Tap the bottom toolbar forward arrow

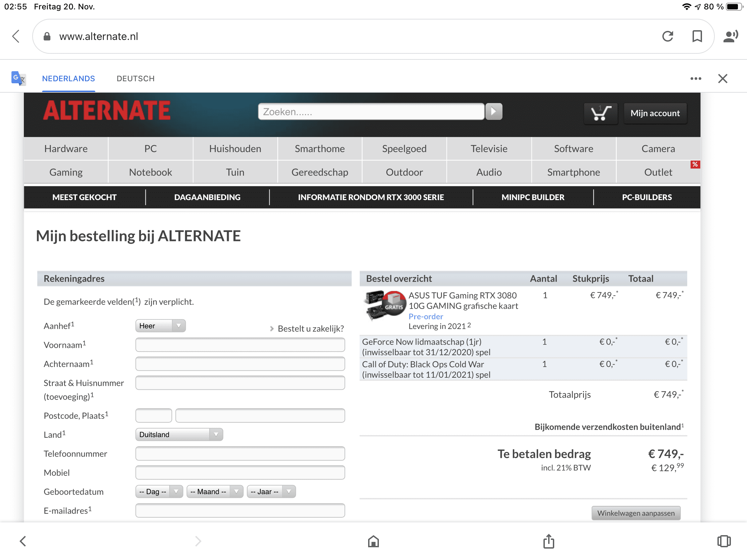coord(198,541)
